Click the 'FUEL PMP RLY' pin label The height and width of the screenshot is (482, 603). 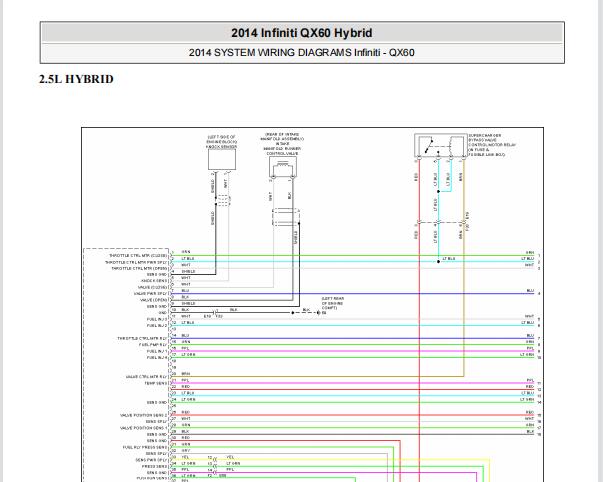tap(153, 345)
